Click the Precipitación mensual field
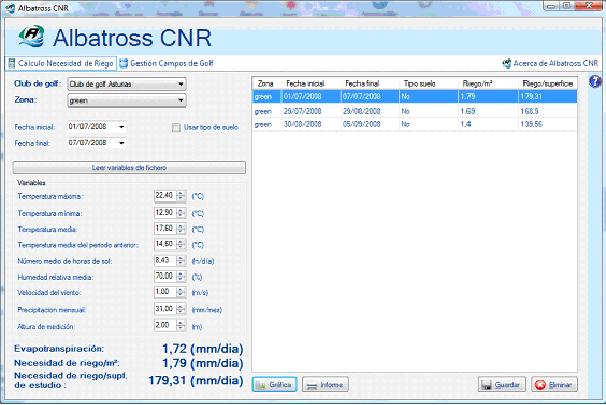The height and width of the screenshot is (405, 606). point(165,309)
